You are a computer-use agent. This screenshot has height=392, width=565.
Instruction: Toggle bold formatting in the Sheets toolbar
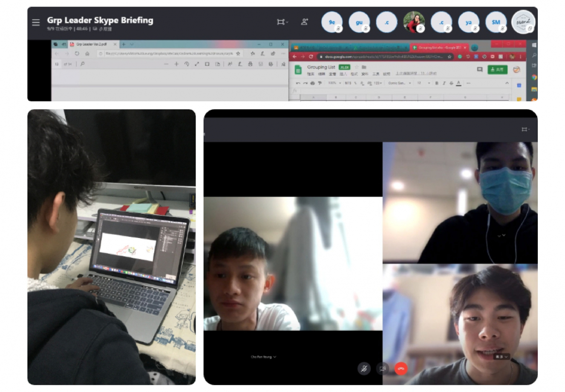click(x=437, y=83)
